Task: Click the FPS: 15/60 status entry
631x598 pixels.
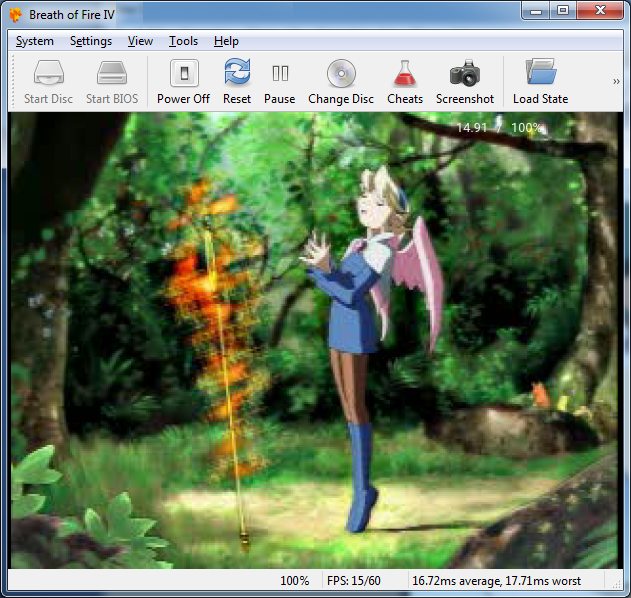Action: pos(354,581)
